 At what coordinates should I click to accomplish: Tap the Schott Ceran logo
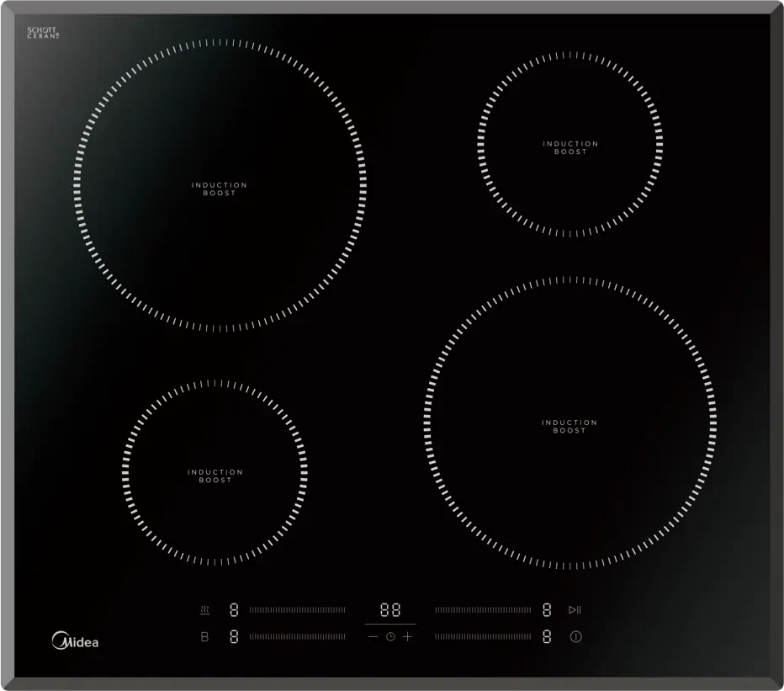43,33
